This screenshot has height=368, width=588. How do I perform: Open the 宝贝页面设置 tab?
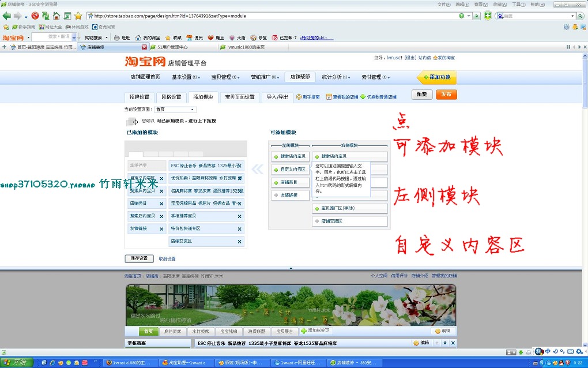point(240,97)
